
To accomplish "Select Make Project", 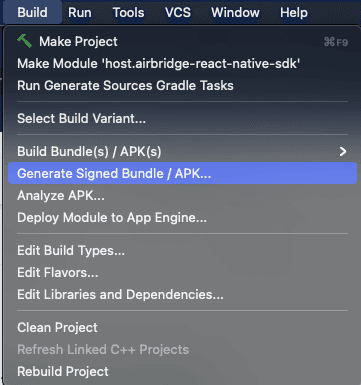I will pyautogui.click(x=182, y=42).
